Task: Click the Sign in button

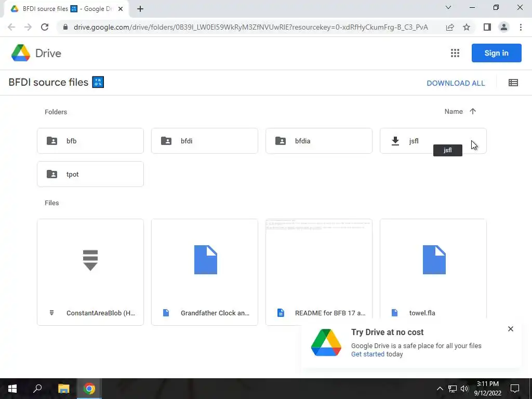Action: click(496, 53)
